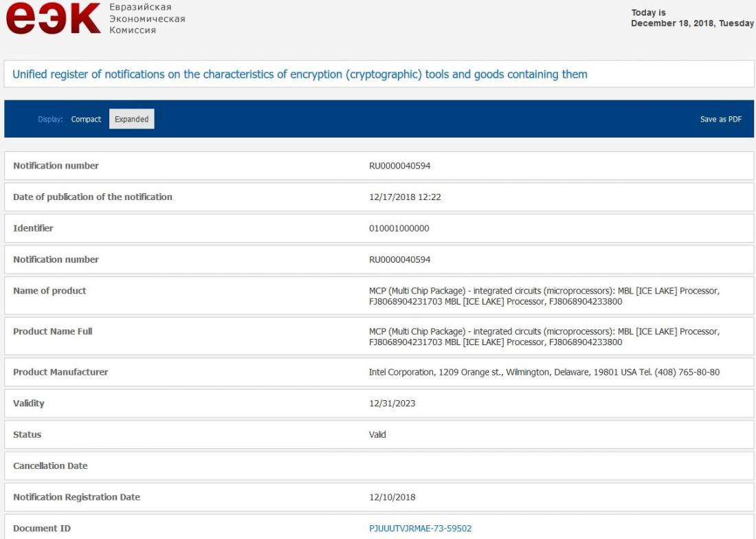Click the Cancellation Date label

click(50, 465)
